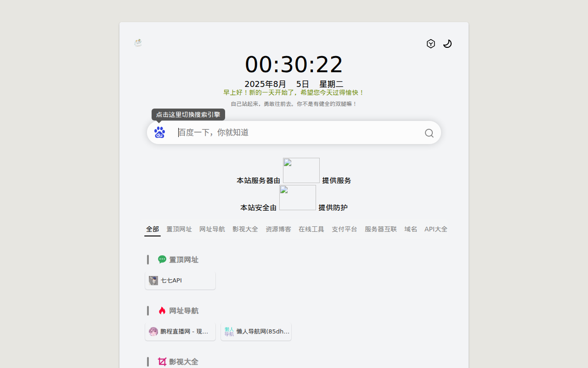Click the magnifier search icon

[429, 133]
